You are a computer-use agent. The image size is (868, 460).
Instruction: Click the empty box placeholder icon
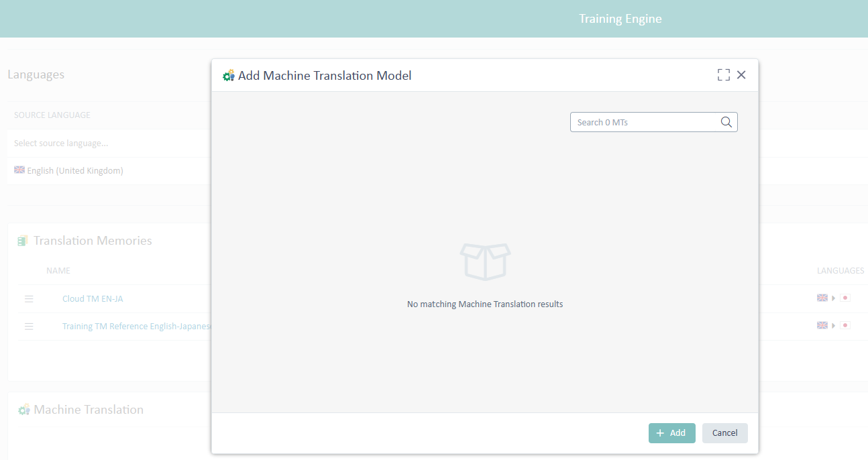485,262
